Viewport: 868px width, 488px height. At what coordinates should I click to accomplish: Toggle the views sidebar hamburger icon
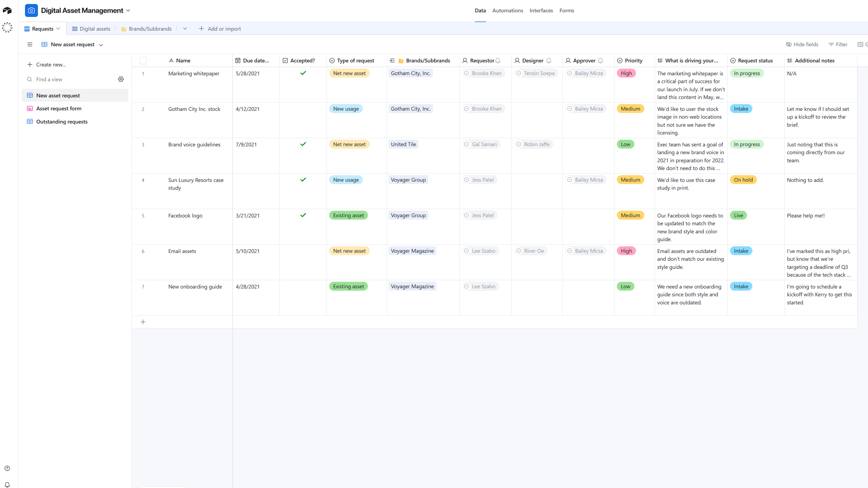click(x=30, y=44)
